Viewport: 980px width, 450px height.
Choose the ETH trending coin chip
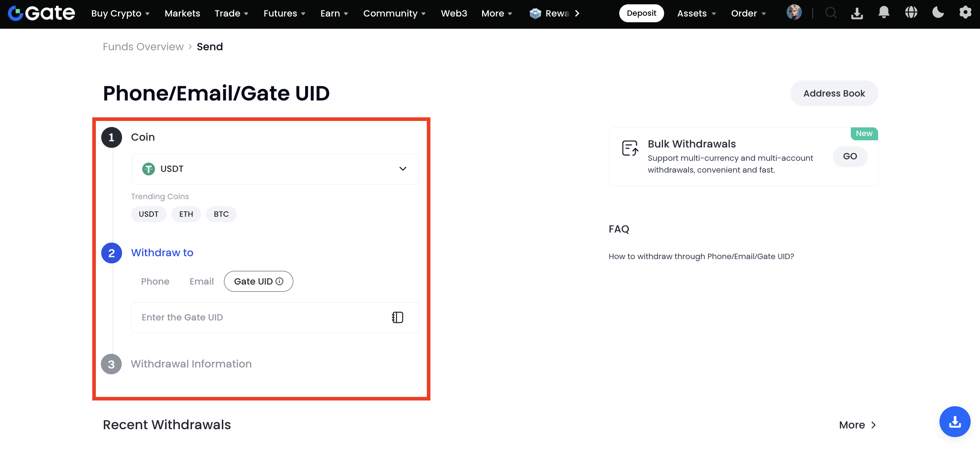coord(186,214)
